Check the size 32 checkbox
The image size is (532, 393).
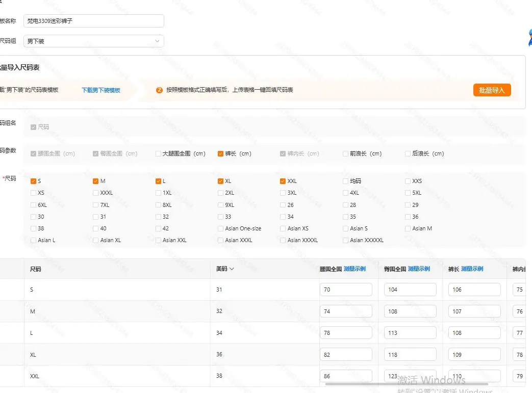click(x=158, y=217)
